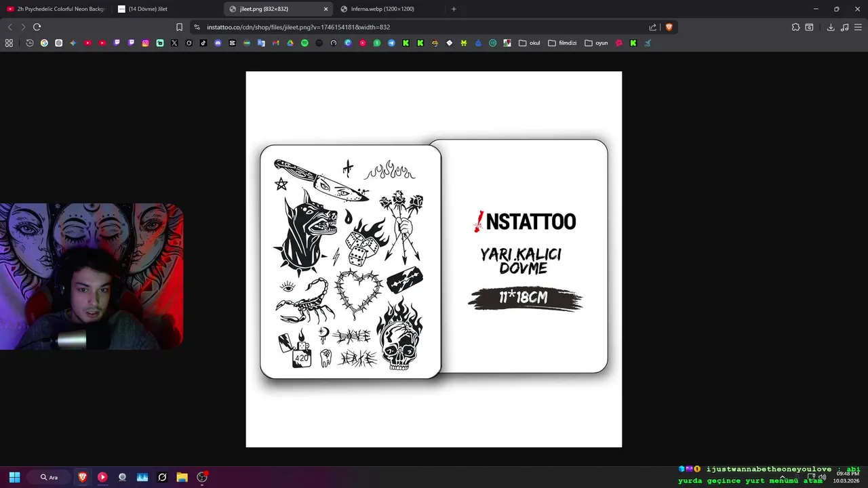The height and width of the screenshot is (488, 868).
Task: Click the instattoo.co address bar URL
Action: [298, 27]
